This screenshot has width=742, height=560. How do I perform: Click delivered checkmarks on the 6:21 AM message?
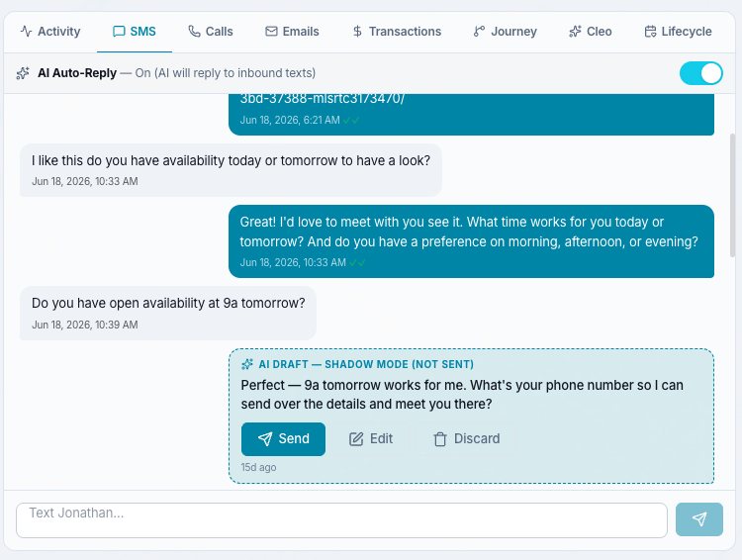click(351, 121)
